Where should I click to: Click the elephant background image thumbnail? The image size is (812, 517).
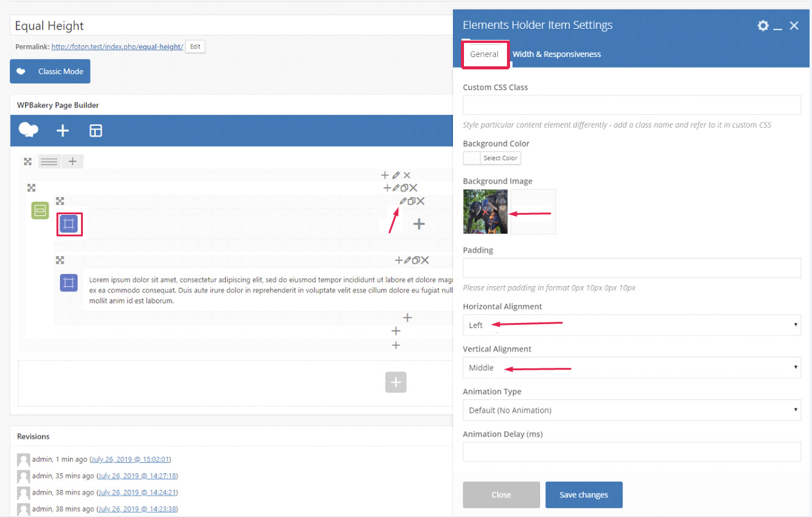tap(485, 212)
